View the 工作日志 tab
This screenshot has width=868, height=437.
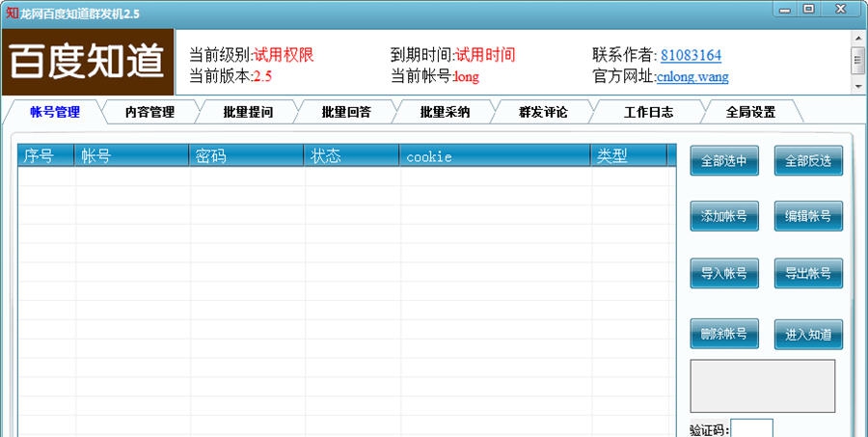point(649,112)
